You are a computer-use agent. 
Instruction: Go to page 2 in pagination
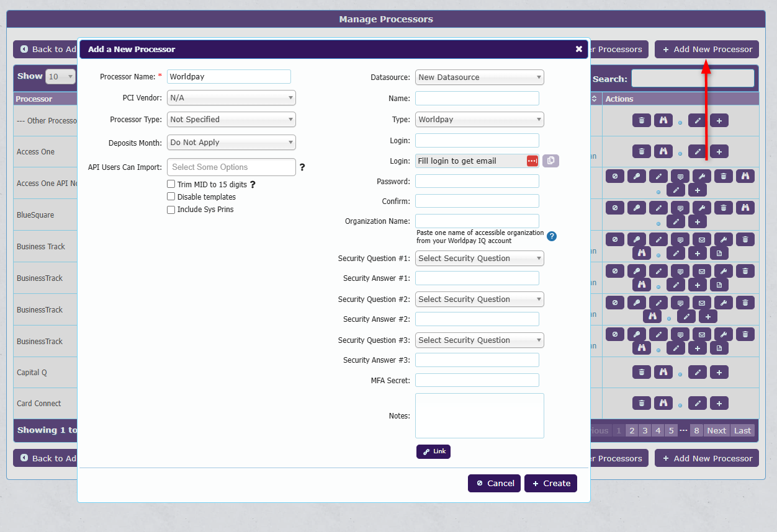pyautogui.click(x=632, y=430)
